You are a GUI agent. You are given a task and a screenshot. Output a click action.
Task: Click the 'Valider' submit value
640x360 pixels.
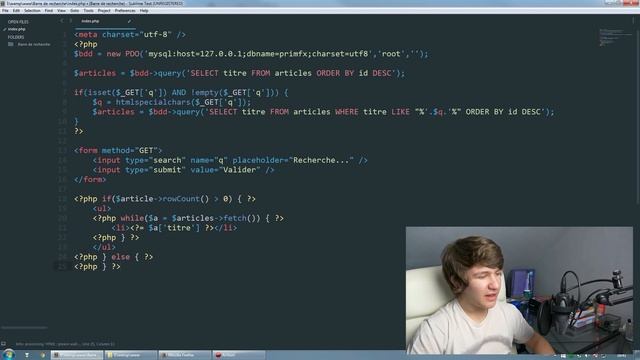[240, 170]
